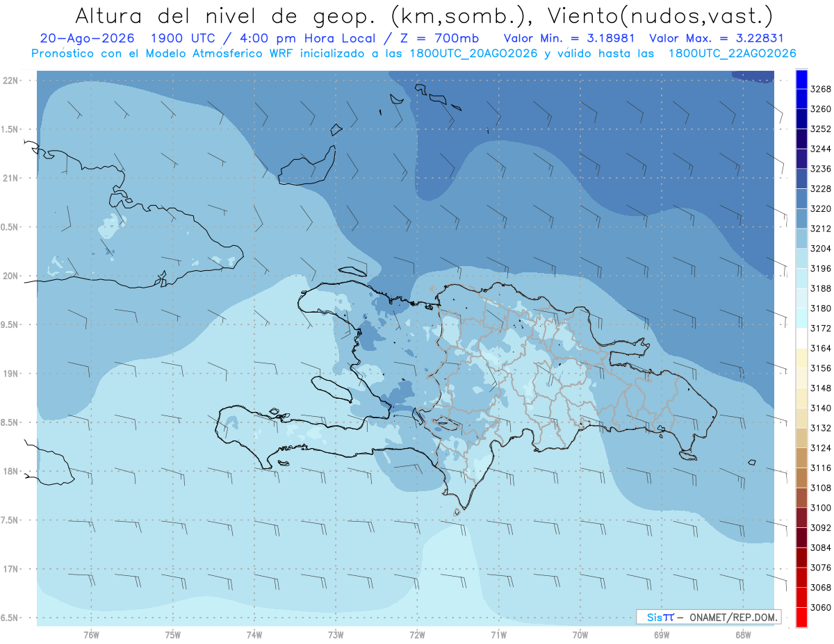Screen dimensions: 834x644
Task: Click the '3268' colorbar value
Action: pyautogui.click(x=821, y=90)
